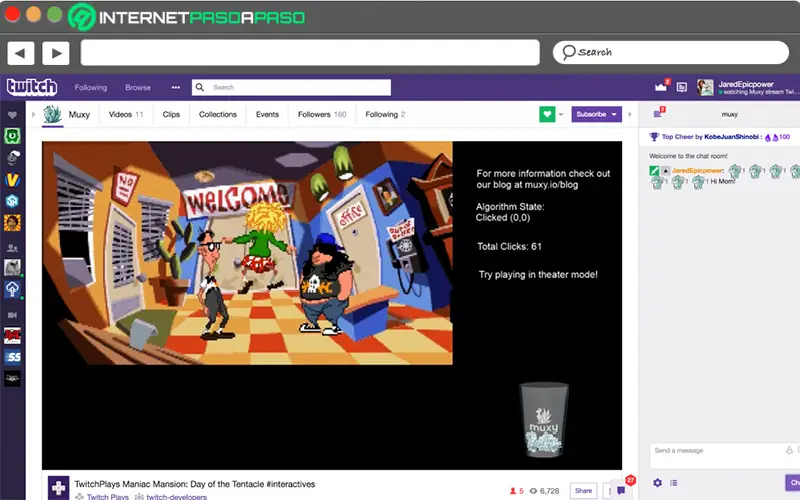The height and width of the screenshot is (500, 800).
Task: Open the yellow V channel avatar in sidebar
Action: [12, 180]
